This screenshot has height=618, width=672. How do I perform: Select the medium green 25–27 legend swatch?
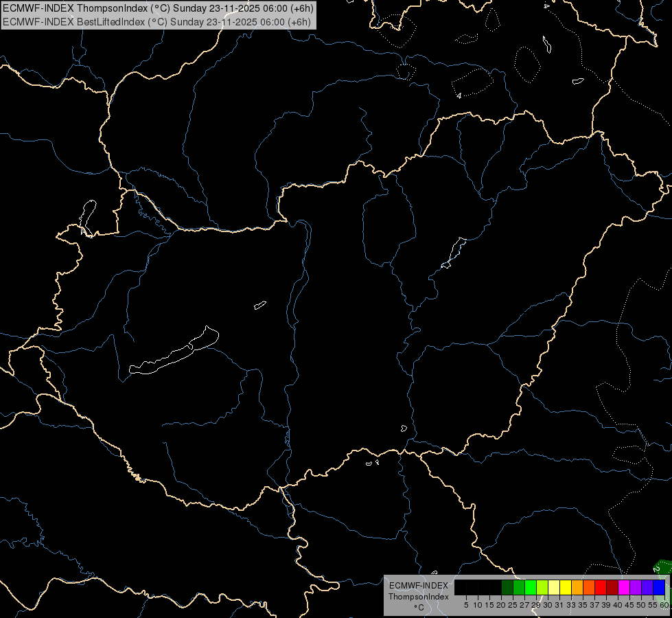click(519, 587)
